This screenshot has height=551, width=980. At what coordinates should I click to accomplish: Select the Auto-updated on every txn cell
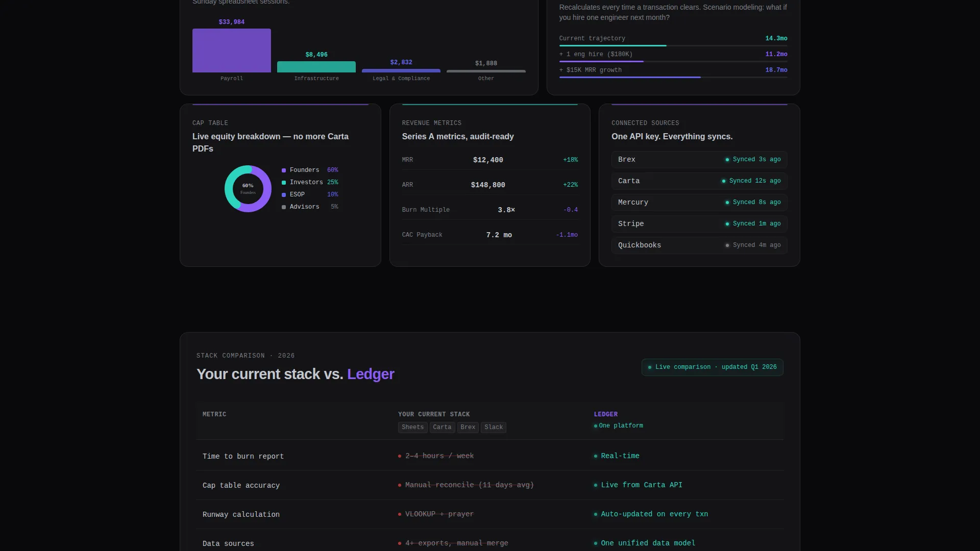click(x=654, y=514)
